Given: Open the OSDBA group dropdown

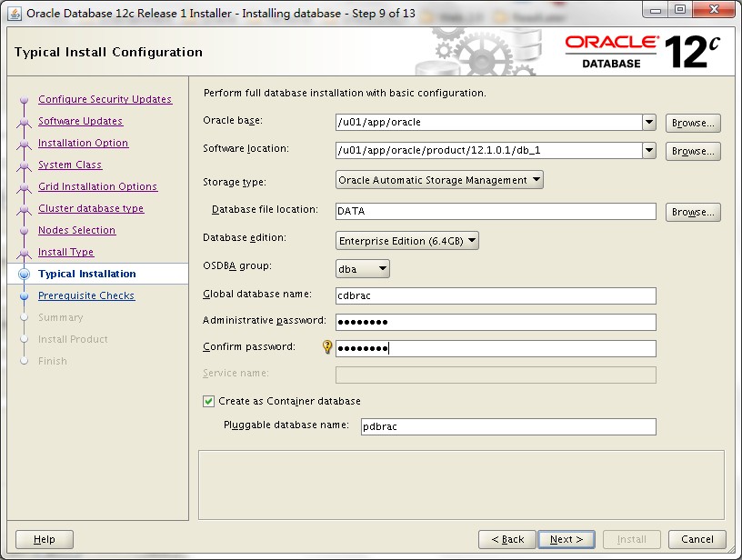Looking at the screenshot, I should coord(363,269).
